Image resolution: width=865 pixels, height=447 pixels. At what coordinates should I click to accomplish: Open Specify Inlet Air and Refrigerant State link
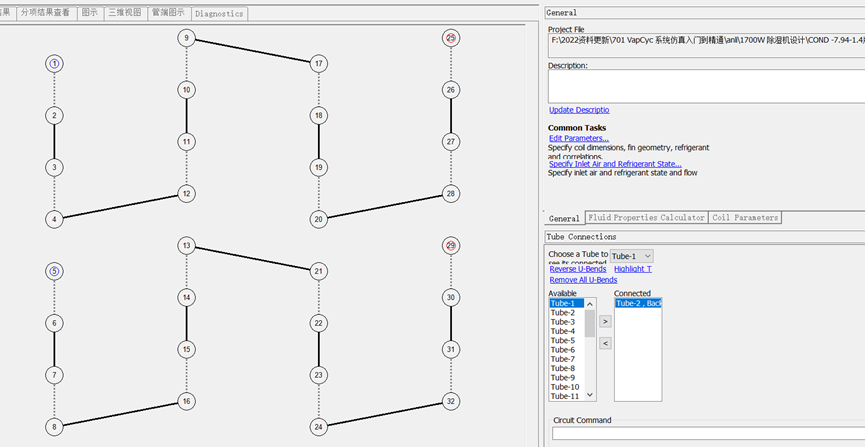pyautogui.click(x=615, y=164)
